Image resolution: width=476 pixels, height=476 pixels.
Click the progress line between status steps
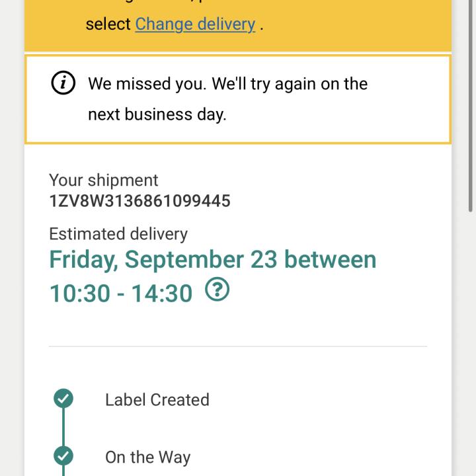click(x=63, y=428)
